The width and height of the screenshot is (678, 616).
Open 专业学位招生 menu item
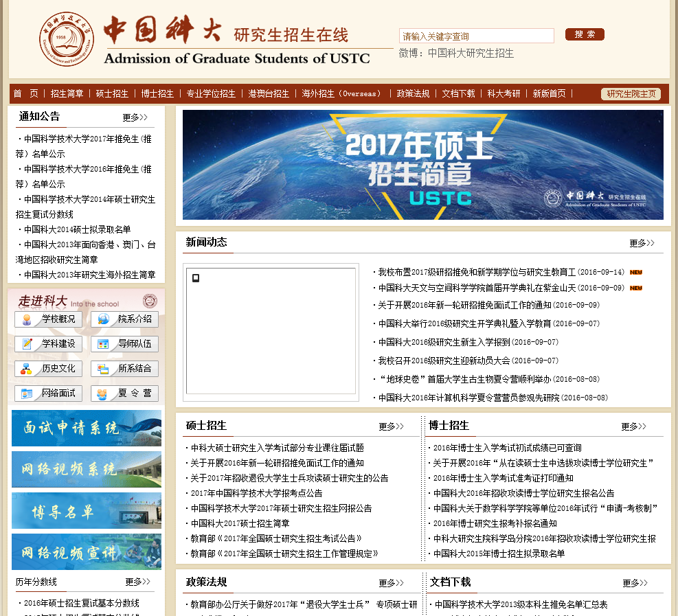point(211,94)
